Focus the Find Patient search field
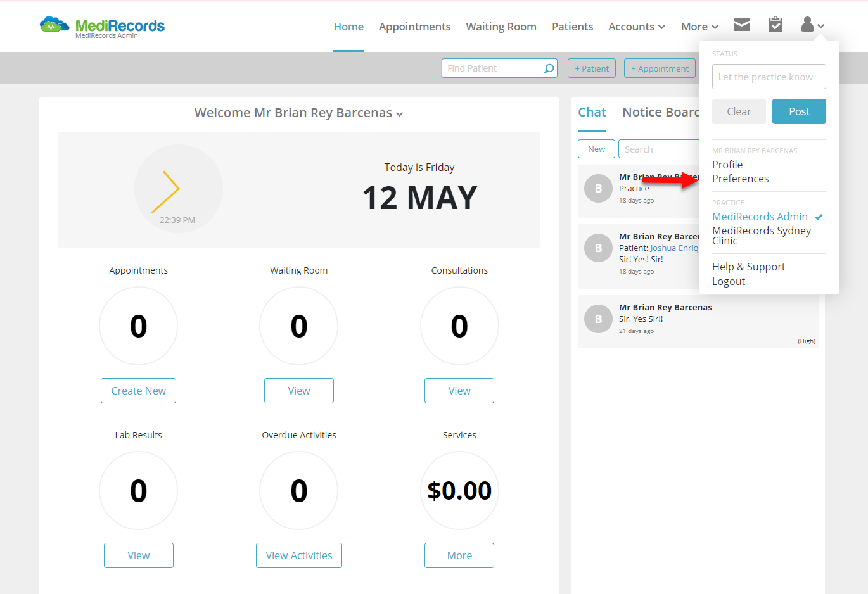This screenshot has height=594, width=868. click(x=499, y=68)
